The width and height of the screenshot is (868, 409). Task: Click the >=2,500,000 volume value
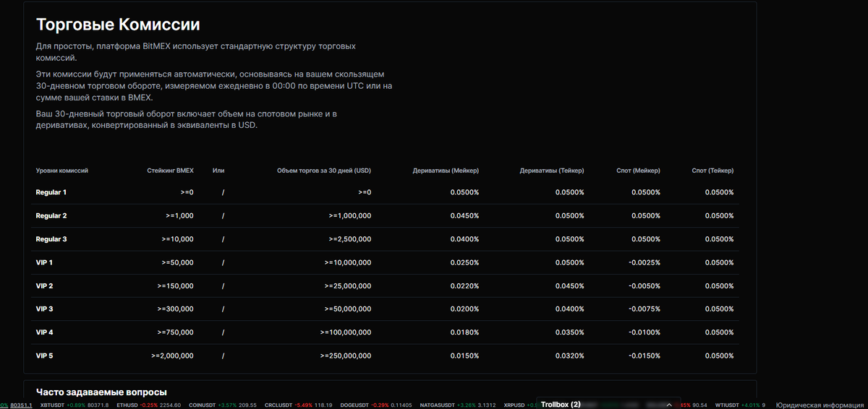coord(350,238)
